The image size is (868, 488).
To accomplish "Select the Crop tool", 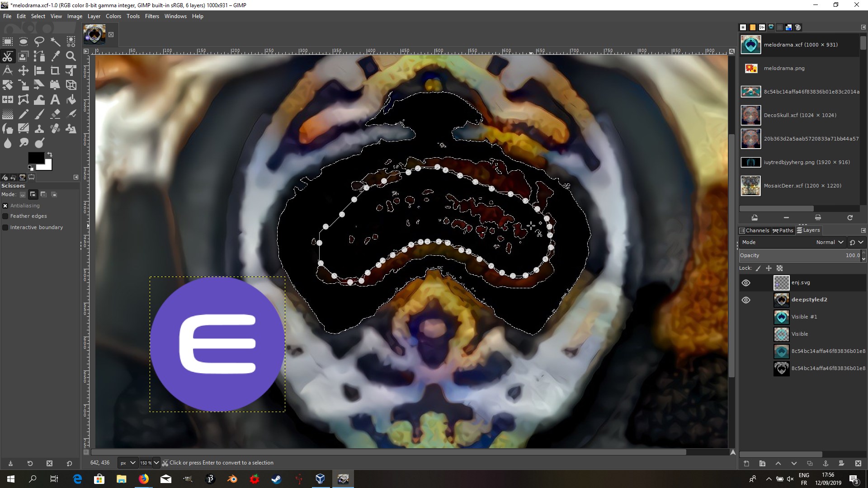I will coord(55,70).
